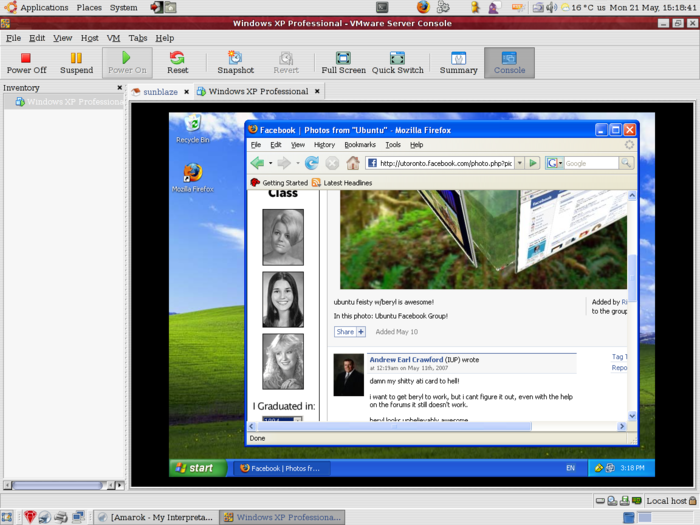Open the Host menu
Screen dimensions: 700x525
[89, 38]
